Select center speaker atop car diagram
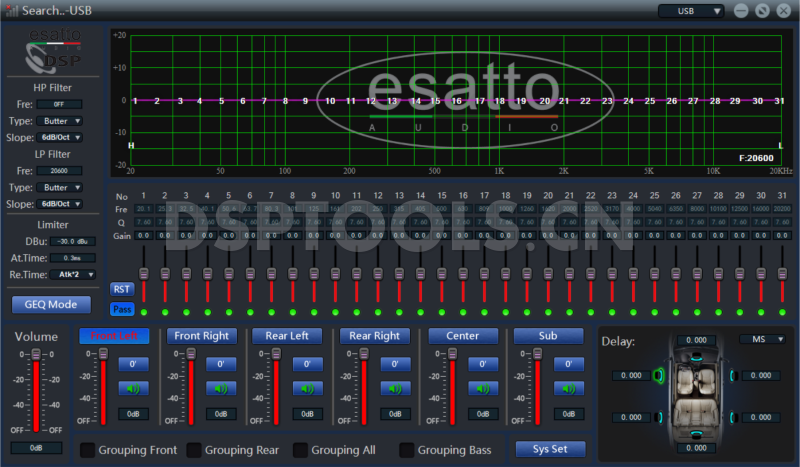 696,358
